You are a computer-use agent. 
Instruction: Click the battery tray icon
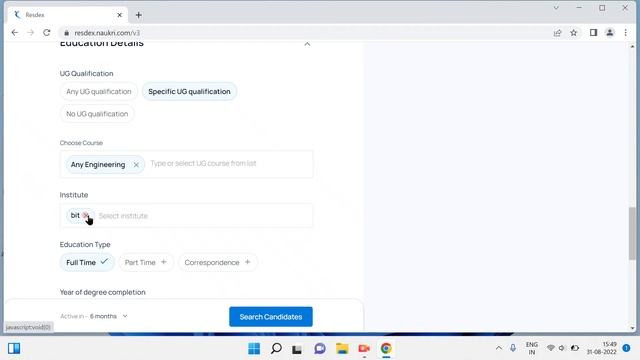(575, 348)
